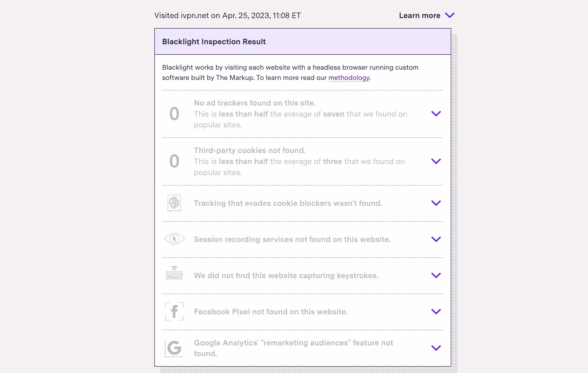Image resolution: width=588 pixels, height=373 pixels.
Task: Open the Learn more dropdown chevron
Action: pyautogui.click(x=450, y=15)
